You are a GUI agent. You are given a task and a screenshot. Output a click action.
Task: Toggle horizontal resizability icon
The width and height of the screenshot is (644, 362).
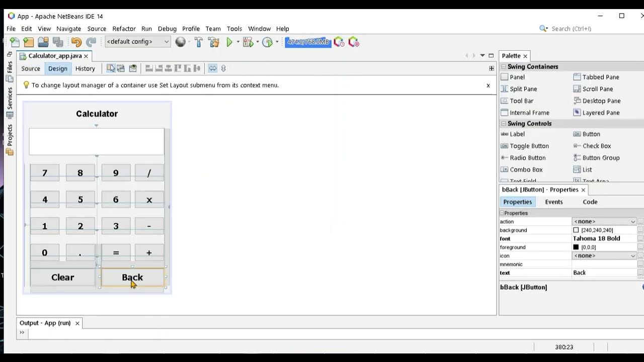point(213,68)
